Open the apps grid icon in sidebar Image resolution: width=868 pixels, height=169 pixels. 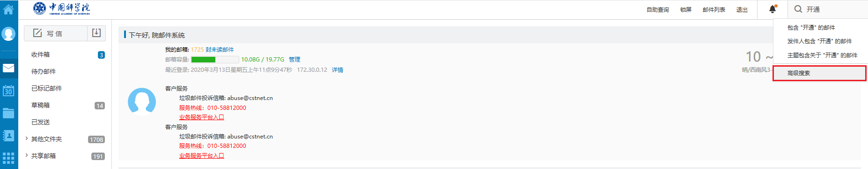(8, 158)
